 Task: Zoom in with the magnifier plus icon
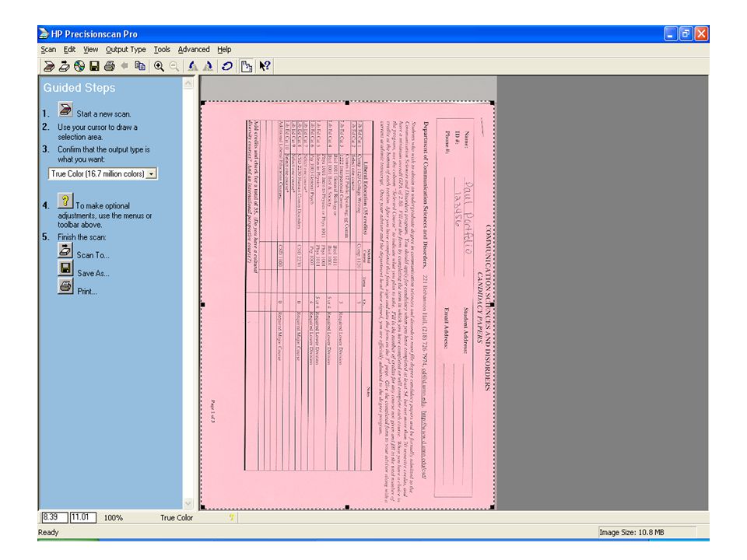[159, 66]
